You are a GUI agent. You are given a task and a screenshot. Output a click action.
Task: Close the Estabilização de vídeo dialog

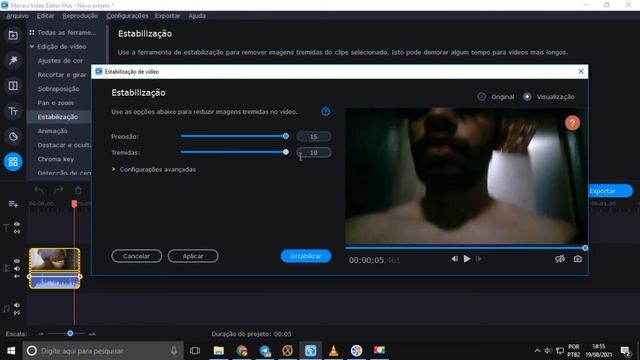pos(581,71)
